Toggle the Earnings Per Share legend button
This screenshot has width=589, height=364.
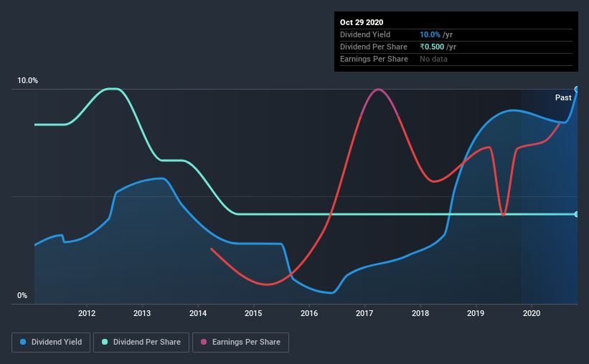[x=240, y=343]
